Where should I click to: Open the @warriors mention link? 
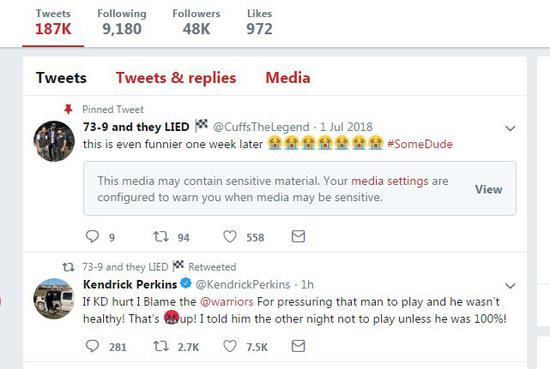pos(227,302)
